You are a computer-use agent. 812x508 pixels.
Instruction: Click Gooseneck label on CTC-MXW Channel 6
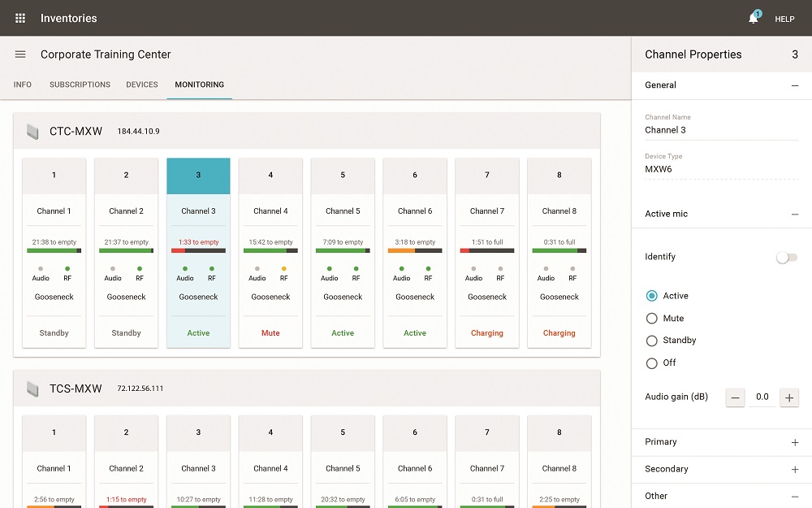[415, 297]
